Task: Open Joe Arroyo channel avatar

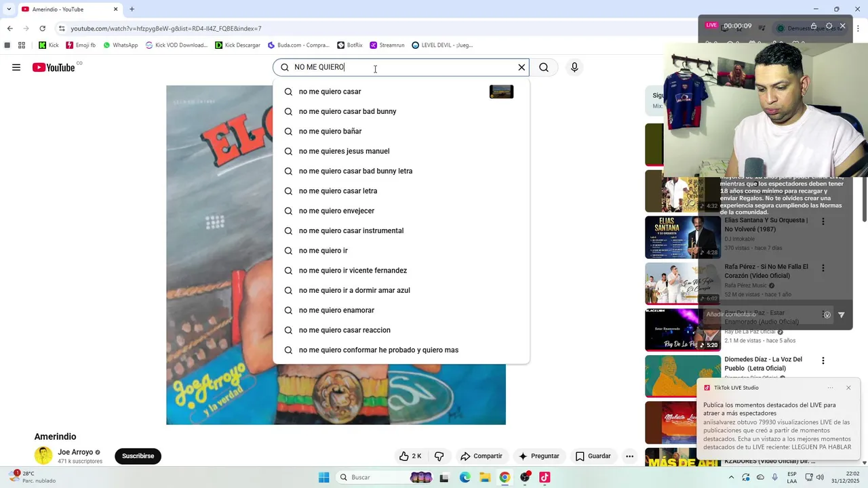Action: 43,455
